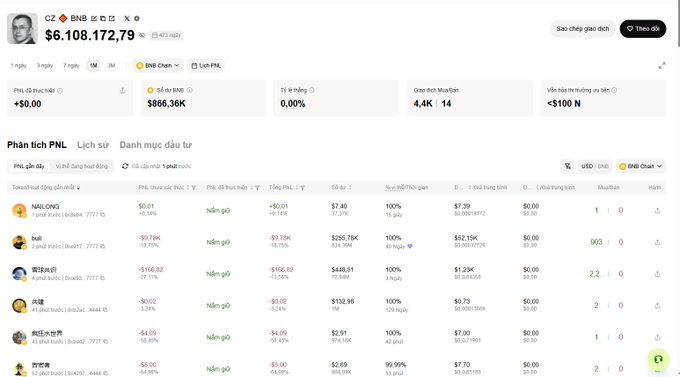
Task: Click the $255,78K balance in bull row
Action: coord(345,238)
